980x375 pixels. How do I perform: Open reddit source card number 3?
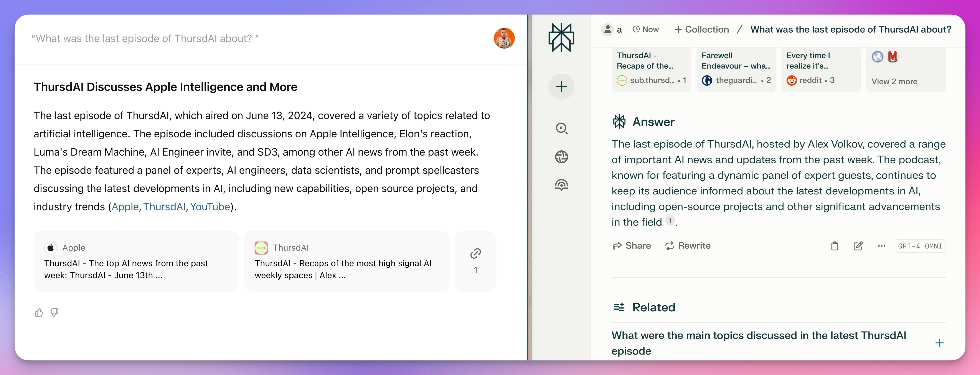(821, 69)
